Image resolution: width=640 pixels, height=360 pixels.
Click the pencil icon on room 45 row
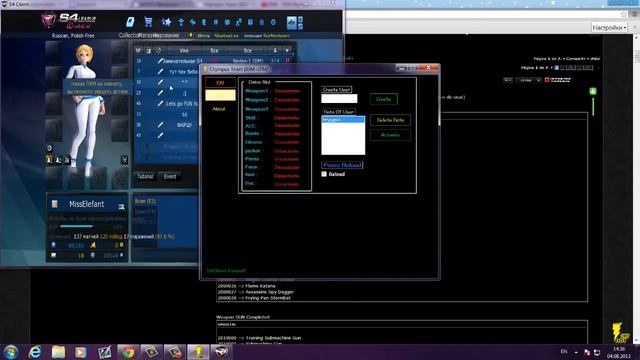(x=160, y=135)
